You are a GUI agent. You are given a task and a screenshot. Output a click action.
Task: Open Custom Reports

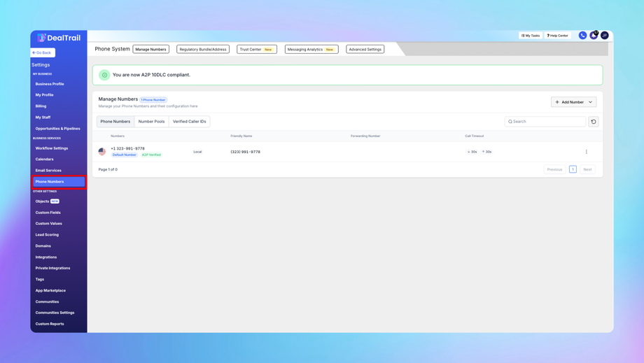(50, 324)
